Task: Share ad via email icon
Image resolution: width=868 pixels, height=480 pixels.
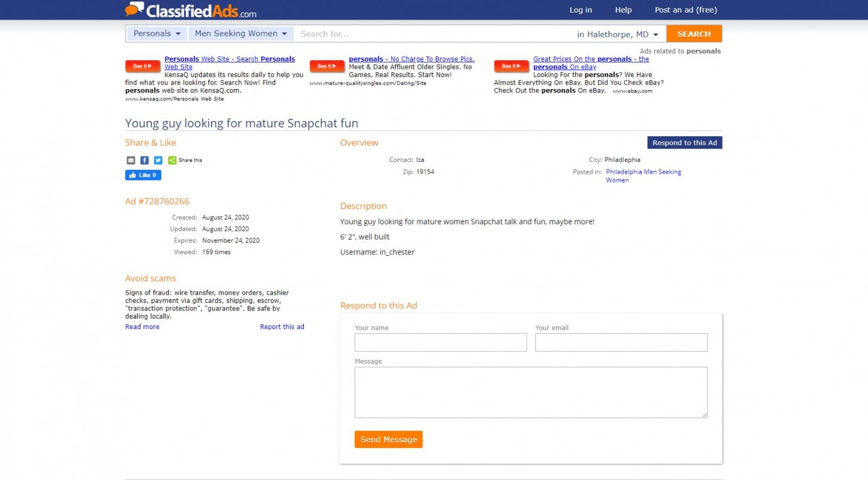Action: [131, 160]
